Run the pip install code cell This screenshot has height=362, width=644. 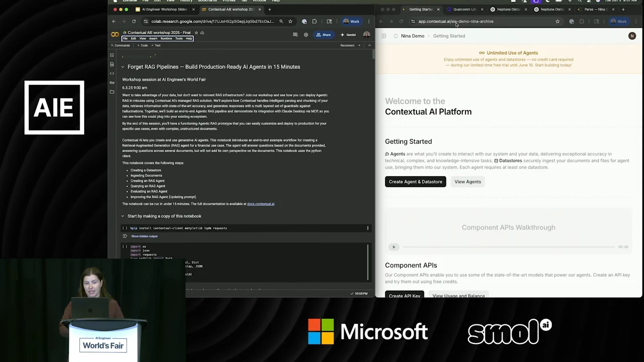click(x=125, y=228)
